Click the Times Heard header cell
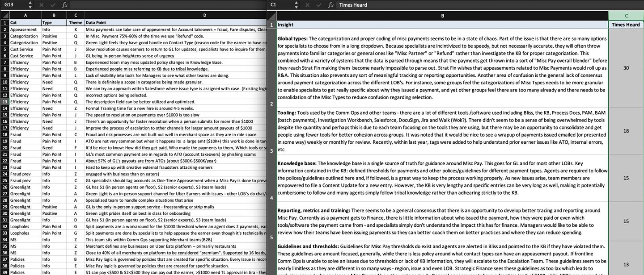The image size is (644, 275). (626, 25)
